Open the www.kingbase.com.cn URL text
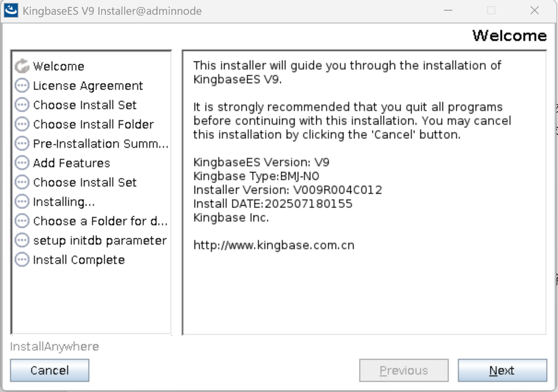The width and height of the screenshot is (558, 392). [x=274, y=245]
